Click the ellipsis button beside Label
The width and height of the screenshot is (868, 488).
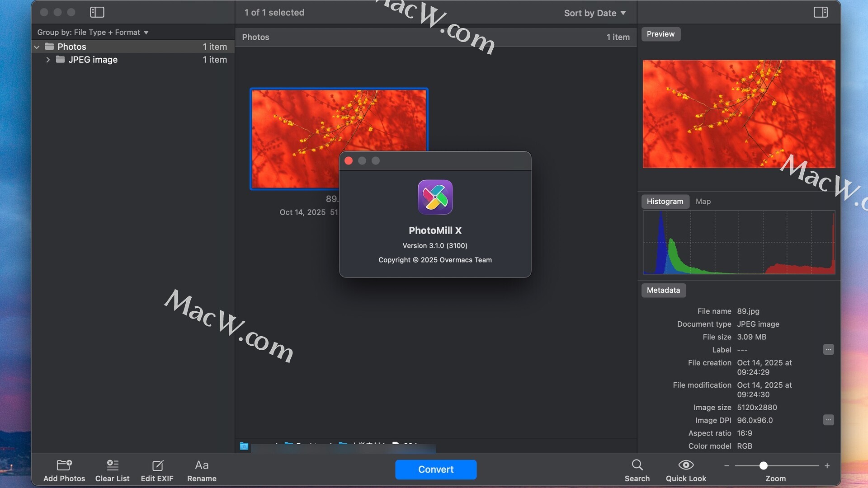pyautogui.click(x=828, y=350)
